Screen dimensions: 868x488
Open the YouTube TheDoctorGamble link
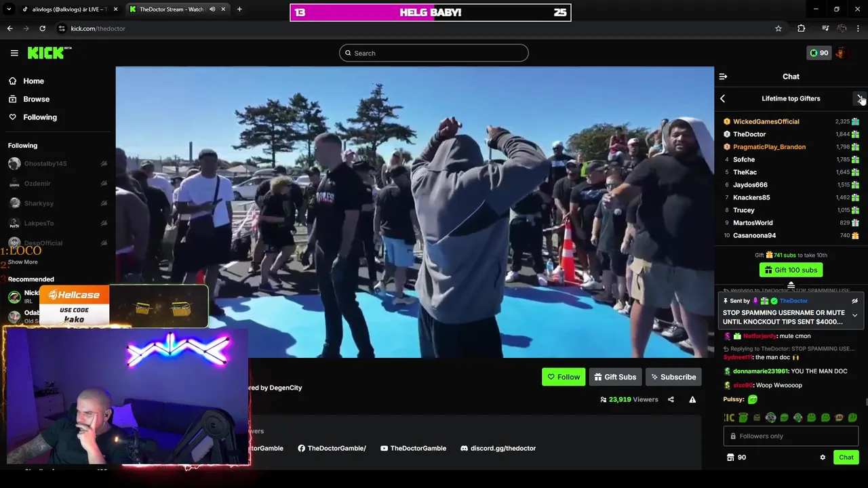coord(413,448)
